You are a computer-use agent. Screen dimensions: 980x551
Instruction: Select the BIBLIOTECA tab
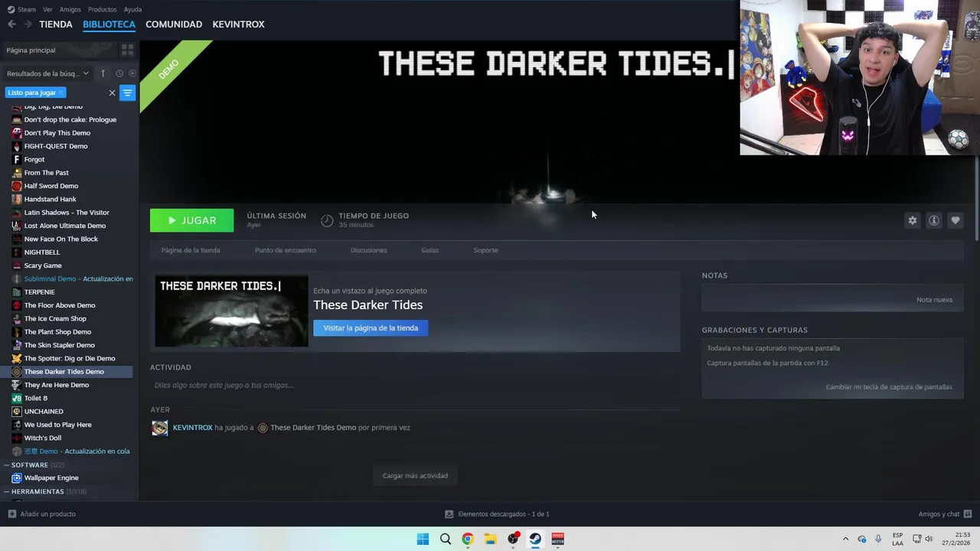(x=109, y=24)
